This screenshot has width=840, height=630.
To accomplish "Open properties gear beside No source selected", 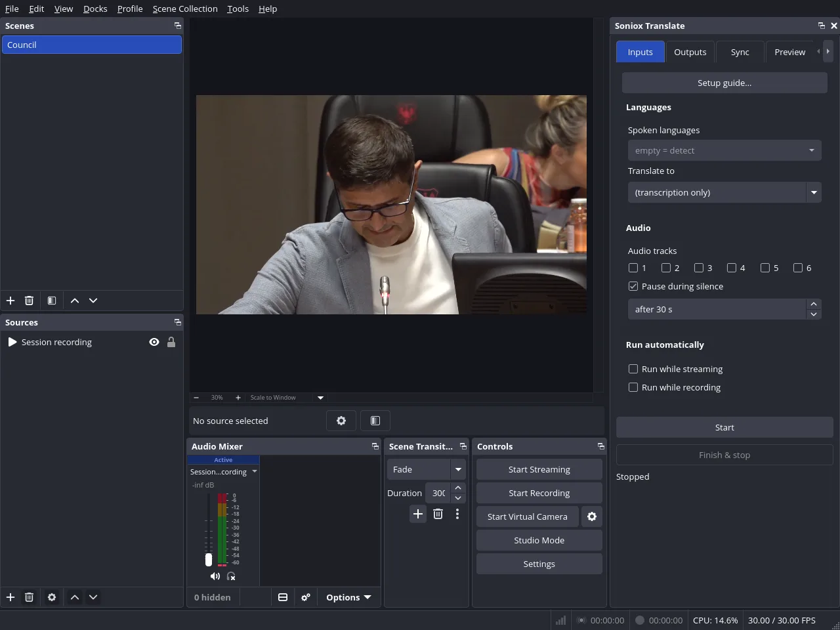I will tap(341, 421).
